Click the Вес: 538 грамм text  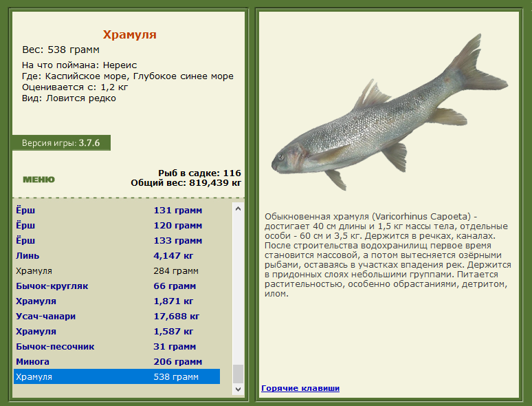(x=60, y=50)
